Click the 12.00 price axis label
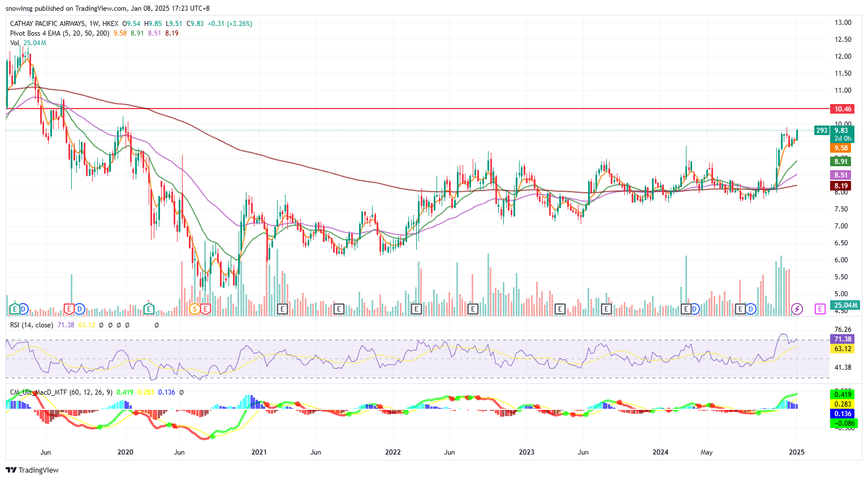The height and width of the screenshot is (480, 868). (x=843, y=57)
